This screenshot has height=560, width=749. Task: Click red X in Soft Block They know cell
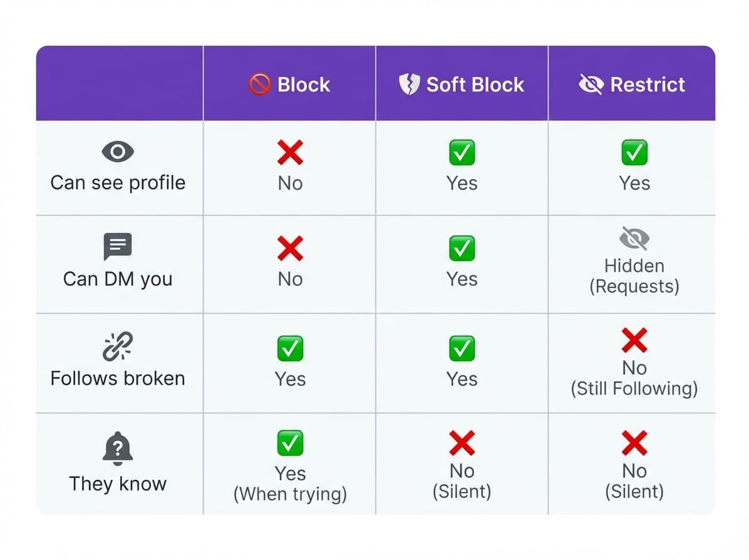coord(462,444)
